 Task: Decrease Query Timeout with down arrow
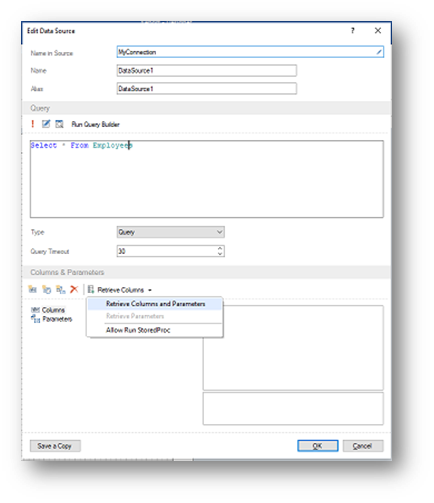coord(220,254)
